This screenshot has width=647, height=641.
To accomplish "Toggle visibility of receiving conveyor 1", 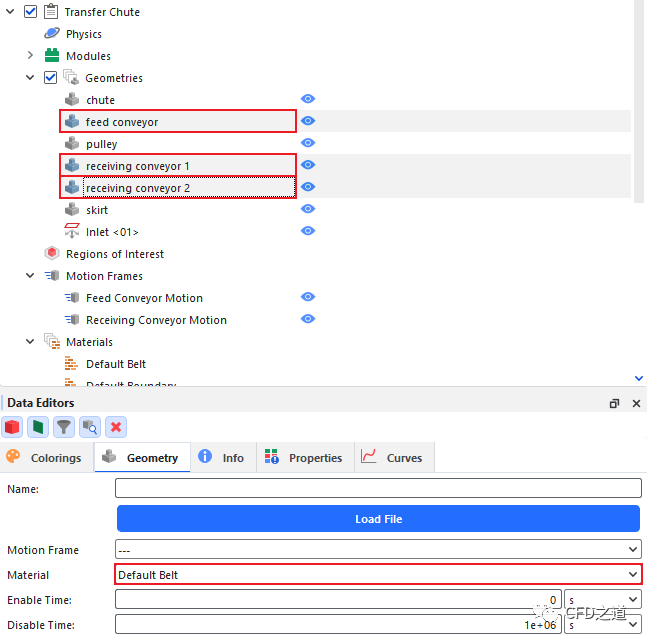I will click(x=308, y=165).
